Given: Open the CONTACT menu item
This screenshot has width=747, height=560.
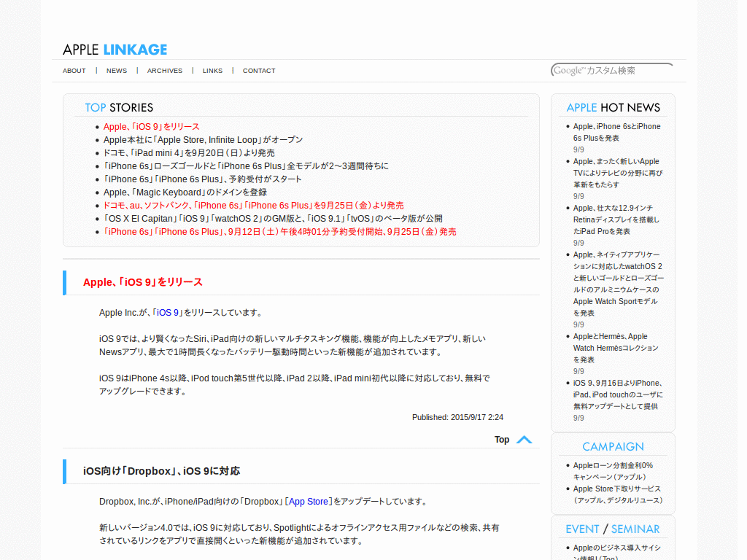Looking at the screenshot, I should tap(259, 71).
